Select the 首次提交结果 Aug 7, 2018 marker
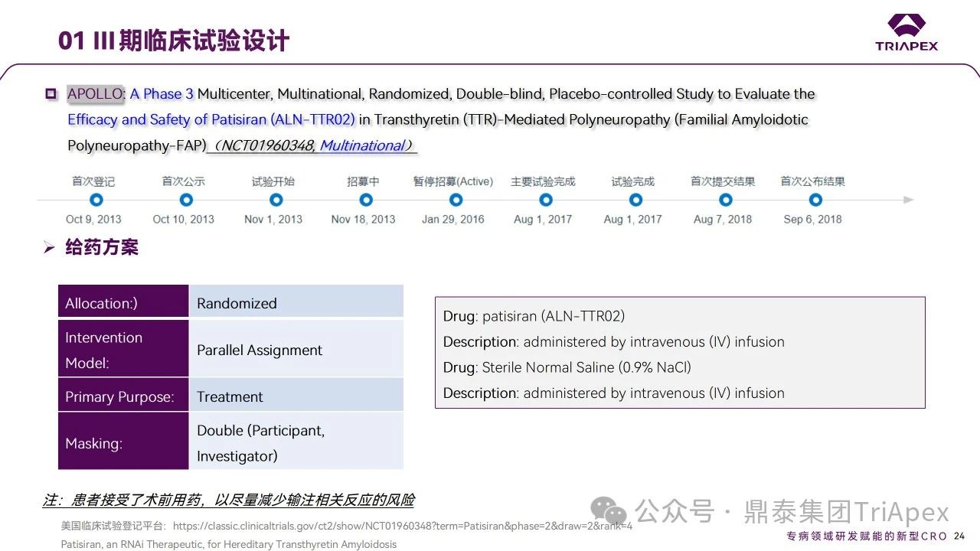Image resolution: width=980 pixels, height=551 pixels. click(726, 200)
